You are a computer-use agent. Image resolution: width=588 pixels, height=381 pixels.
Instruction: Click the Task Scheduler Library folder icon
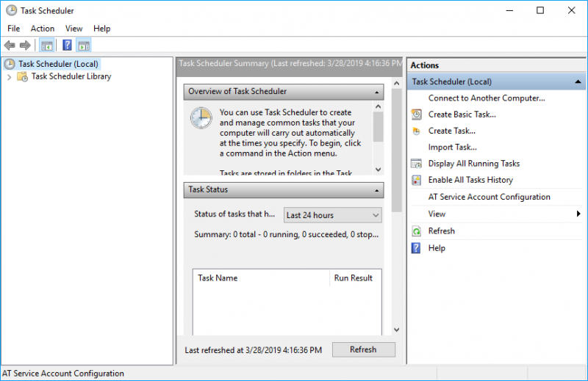23,76
